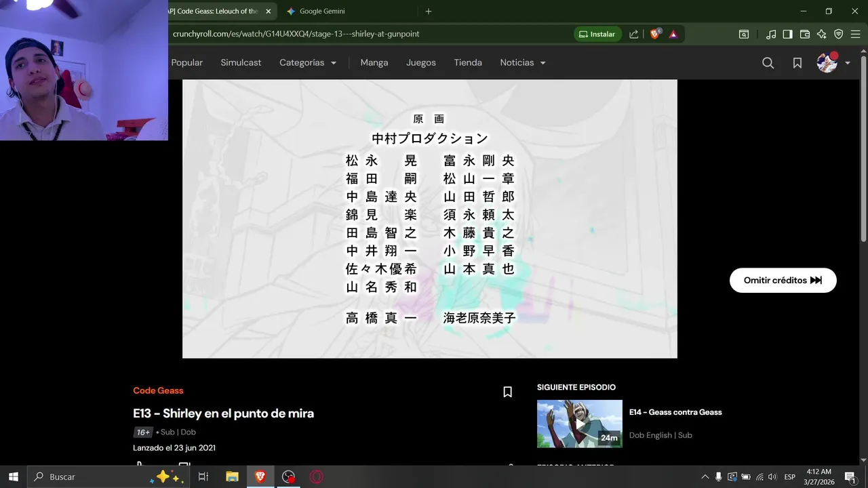868x488 pixels.
Task: Open a new browser tab
Action: (x=428, y=12)
